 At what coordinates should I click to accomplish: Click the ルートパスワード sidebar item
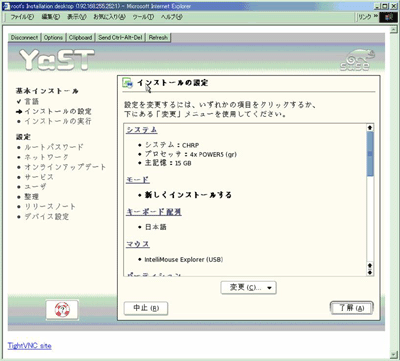click(x=54, y=147)
